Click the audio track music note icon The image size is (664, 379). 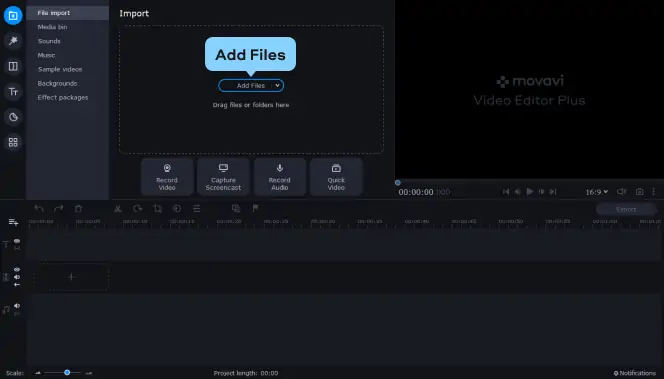coord(6,310)
